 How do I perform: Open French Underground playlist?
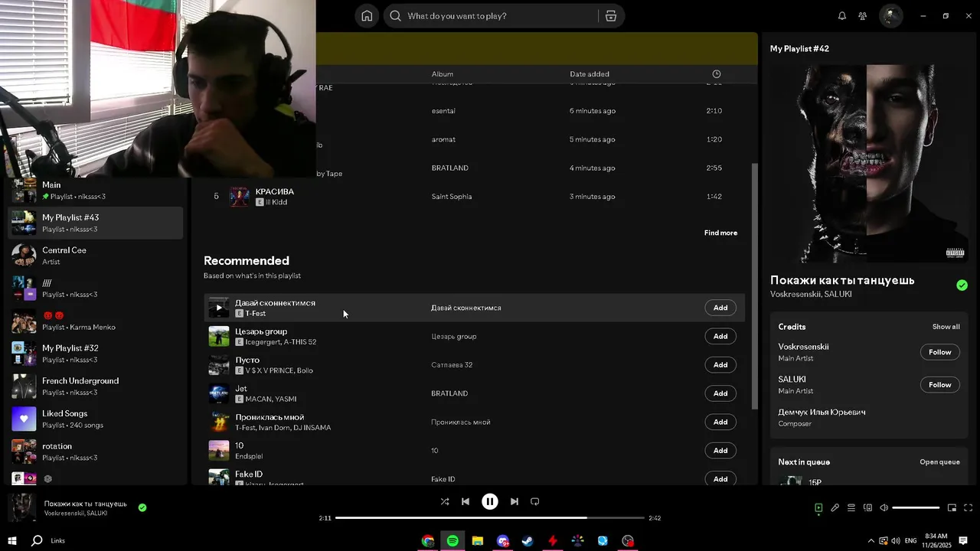[x=96, y=386]
